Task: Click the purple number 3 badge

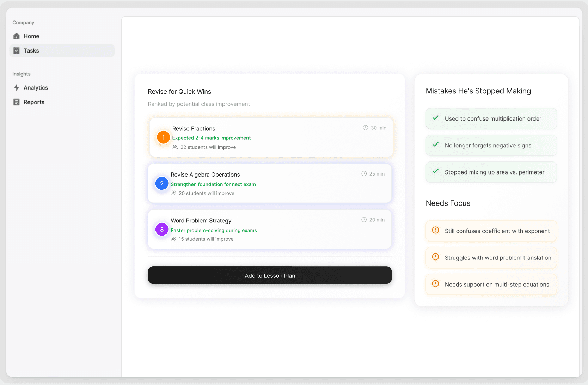Action: coord(162,230)
